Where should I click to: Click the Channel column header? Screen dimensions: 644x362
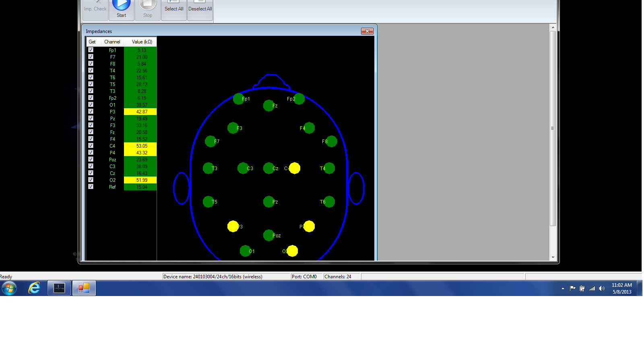tap(112, 42)
